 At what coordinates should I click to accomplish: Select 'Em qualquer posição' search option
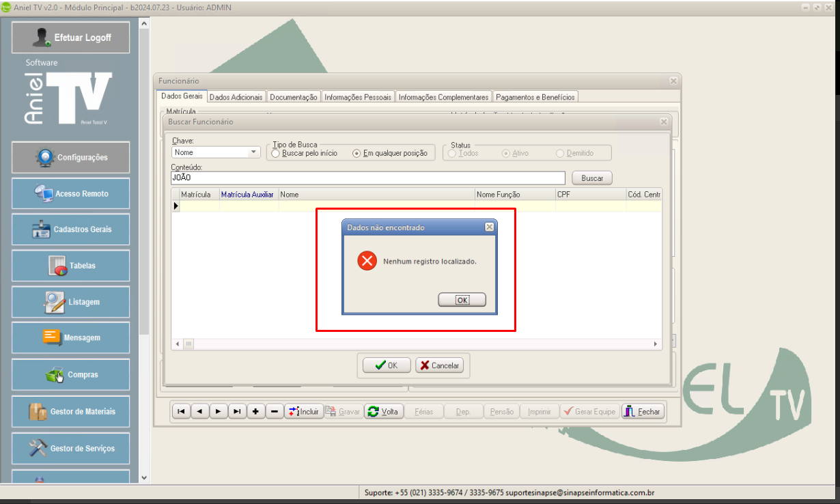[x=356, y=154]
